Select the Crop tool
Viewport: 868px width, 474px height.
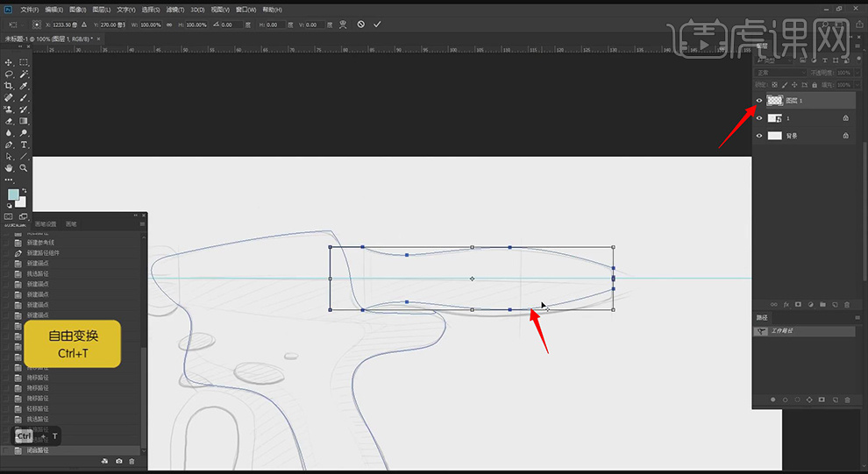point(8,86)
